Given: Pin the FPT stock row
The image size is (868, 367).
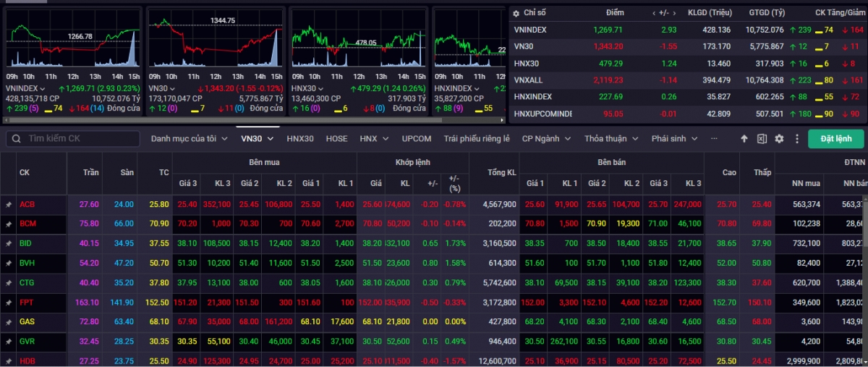Looking at the screenshot, I should [9, 303].
